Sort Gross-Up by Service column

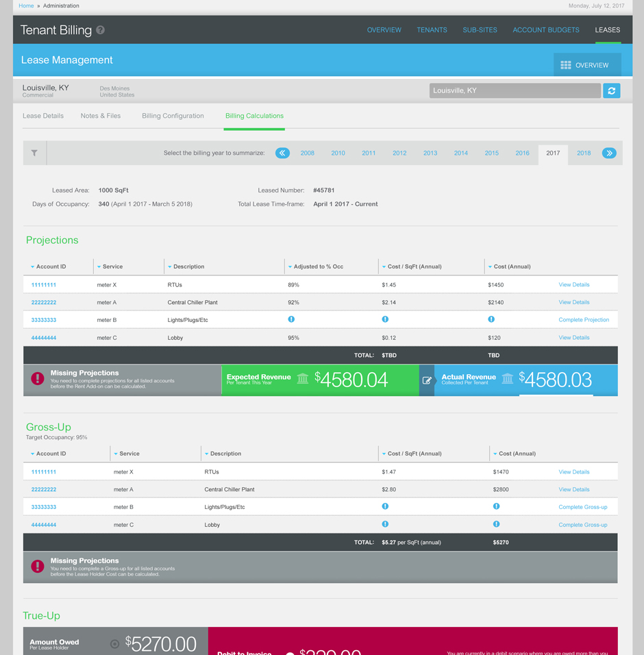tap(127, 454)
